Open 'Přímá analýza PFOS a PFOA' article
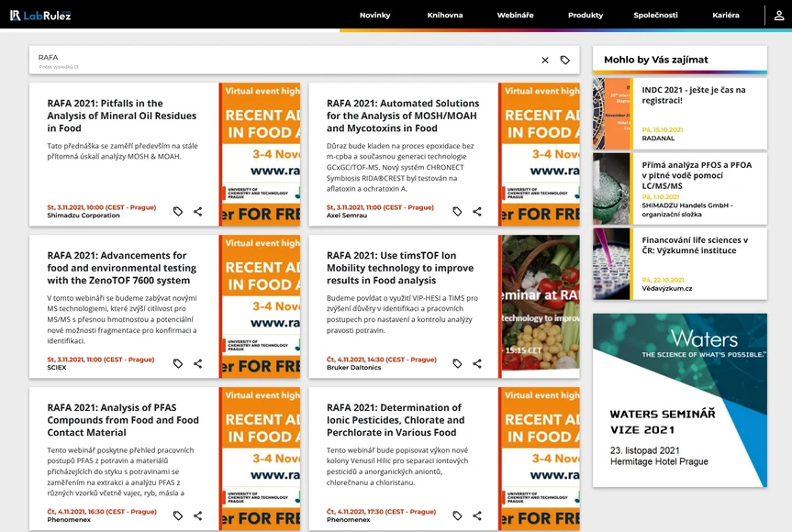Image resolution: width=792 pixels, height=532 pixels. click(697, 175)
